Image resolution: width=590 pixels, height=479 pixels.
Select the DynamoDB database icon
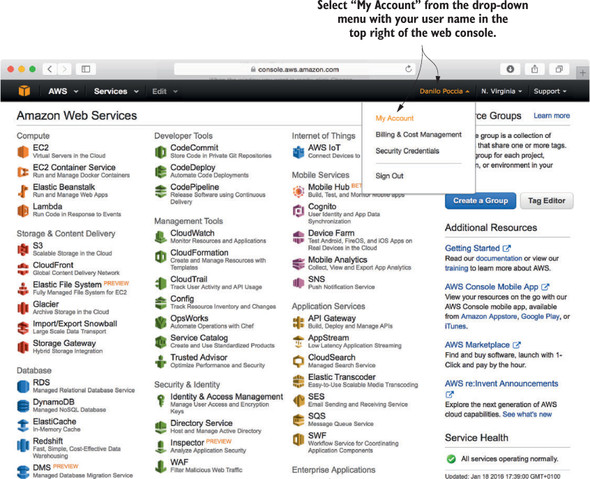[23, 406]
